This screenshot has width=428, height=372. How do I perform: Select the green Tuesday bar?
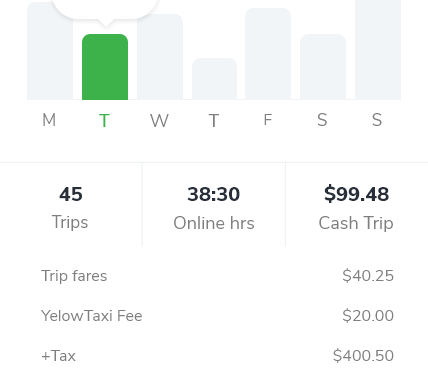tap(105, 67)
